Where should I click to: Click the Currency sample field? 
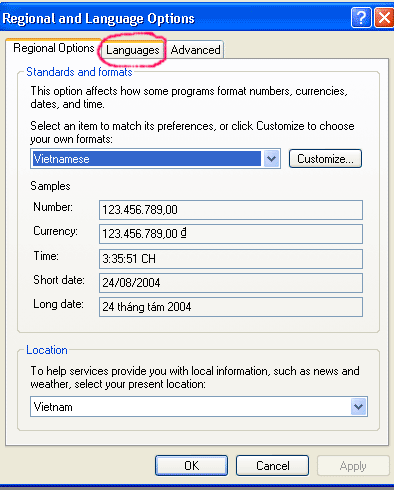pos(231,234)
